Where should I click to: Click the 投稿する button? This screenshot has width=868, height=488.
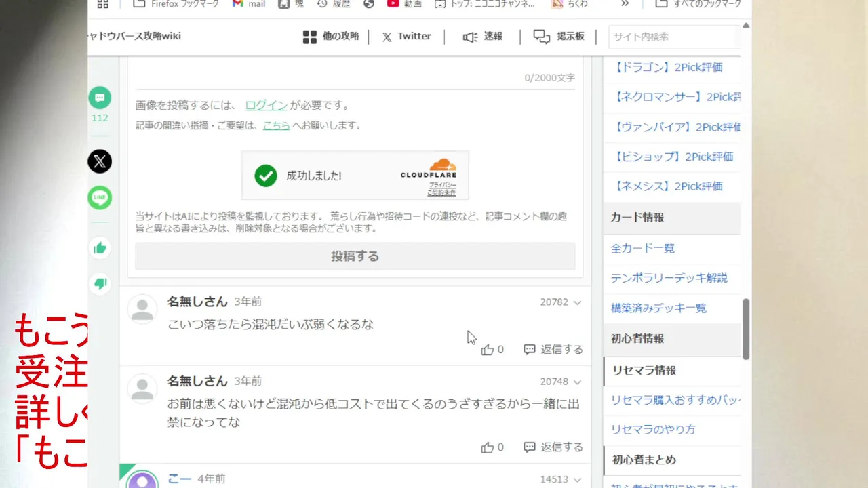355,256
